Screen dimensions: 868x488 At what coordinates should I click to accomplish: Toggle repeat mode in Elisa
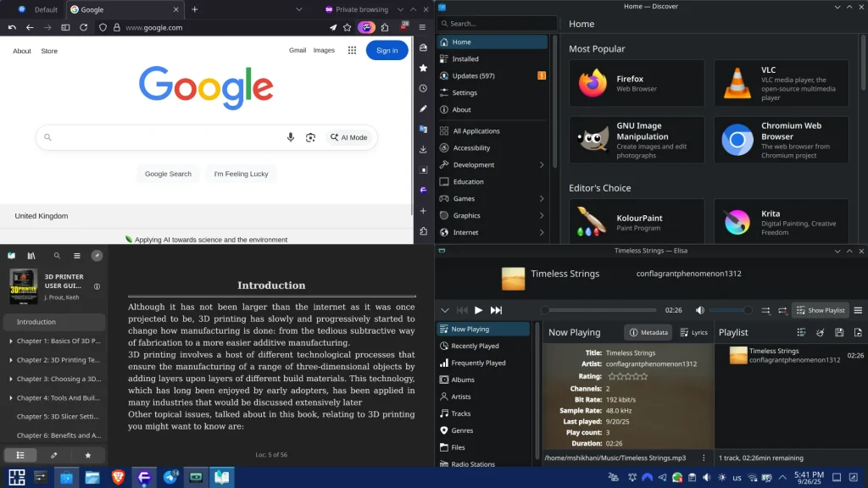tap(782, 310)
